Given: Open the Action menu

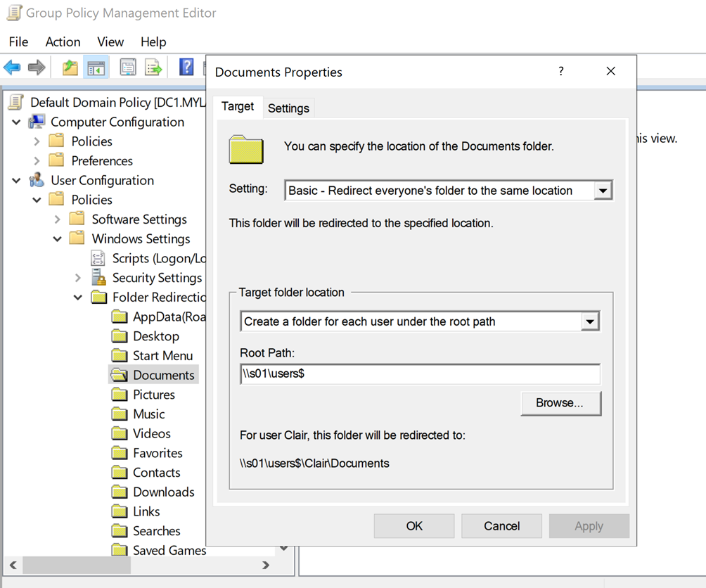Looking at the screenshot, I should 63,41.
